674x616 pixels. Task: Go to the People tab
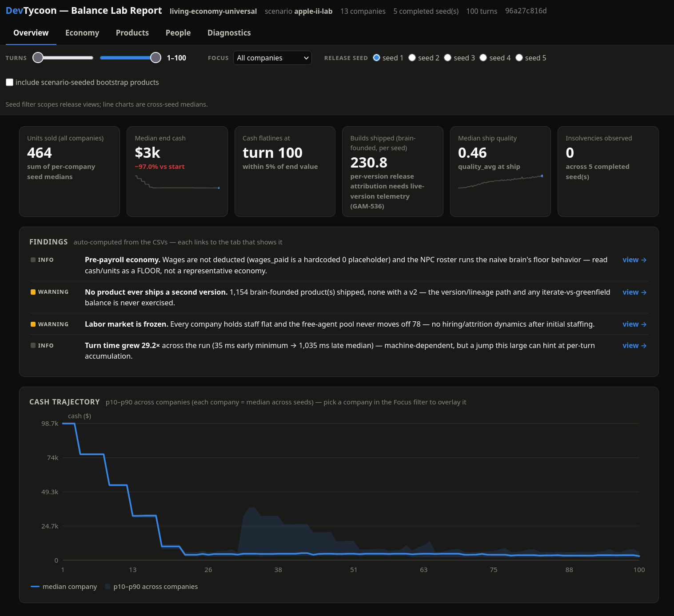pos(178,33)
